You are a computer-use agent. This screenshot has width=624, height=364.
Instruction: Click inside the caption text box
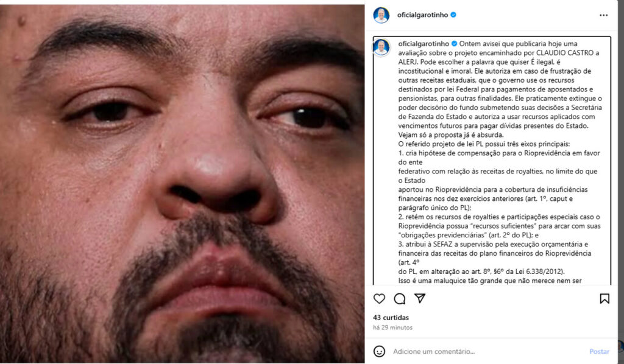(492, 161)
